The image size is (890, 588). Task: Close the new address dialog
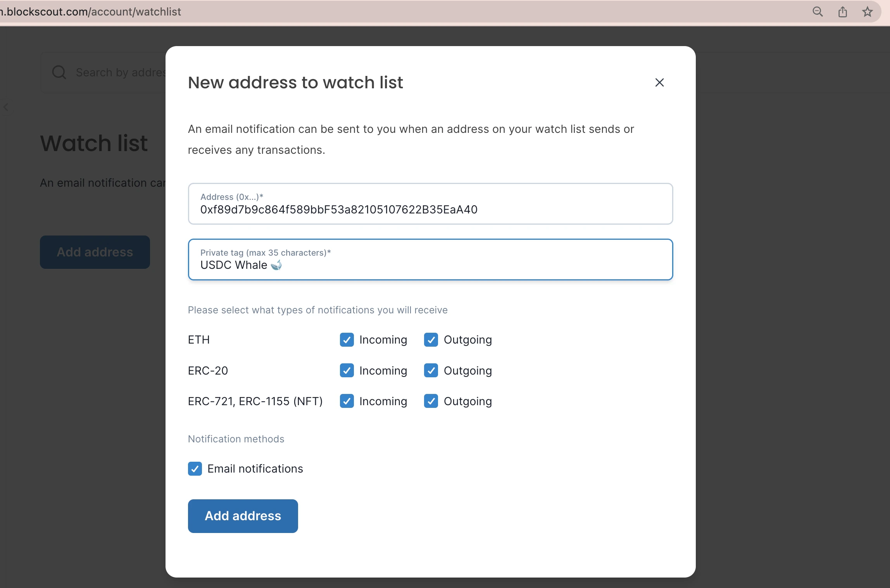(659, 83)
